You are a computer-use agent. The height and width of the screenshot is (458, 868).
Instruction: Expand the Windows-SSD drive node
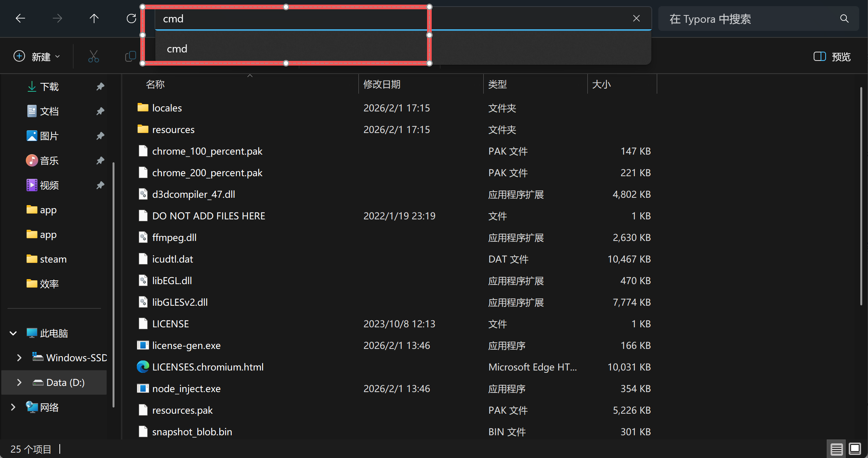tap(19, 358)
